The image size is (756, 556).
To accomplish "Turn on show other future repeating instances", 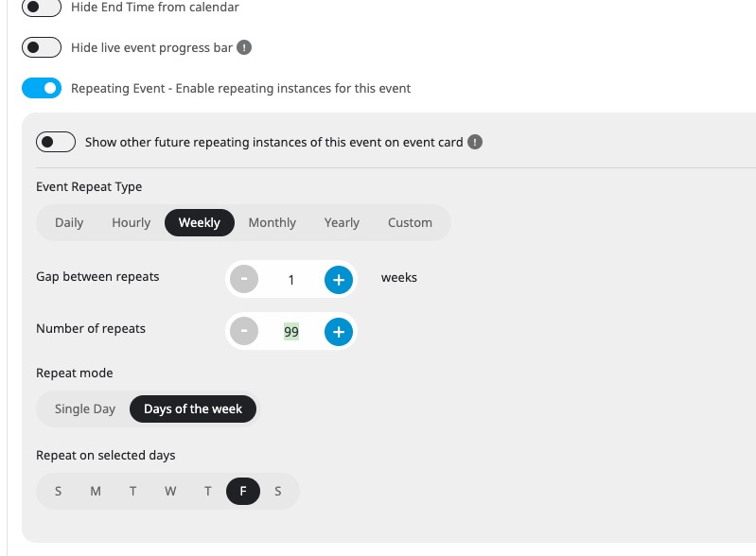I will 56,142.
